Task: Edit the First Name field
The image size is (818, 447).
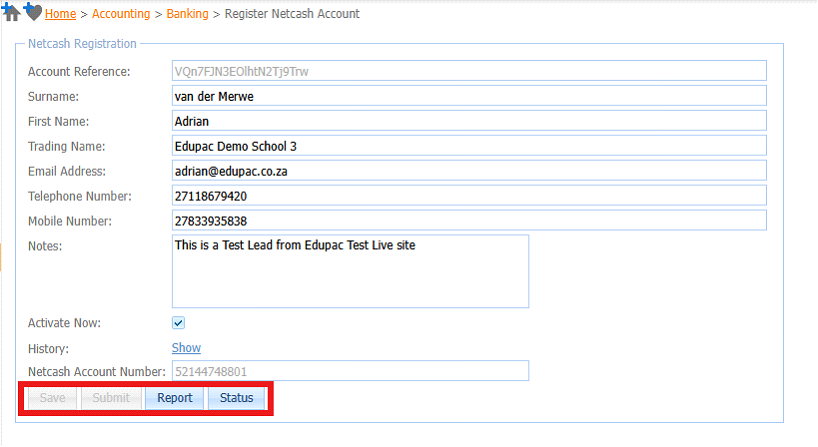Action: pyautogui.click(x=469, y=121)
